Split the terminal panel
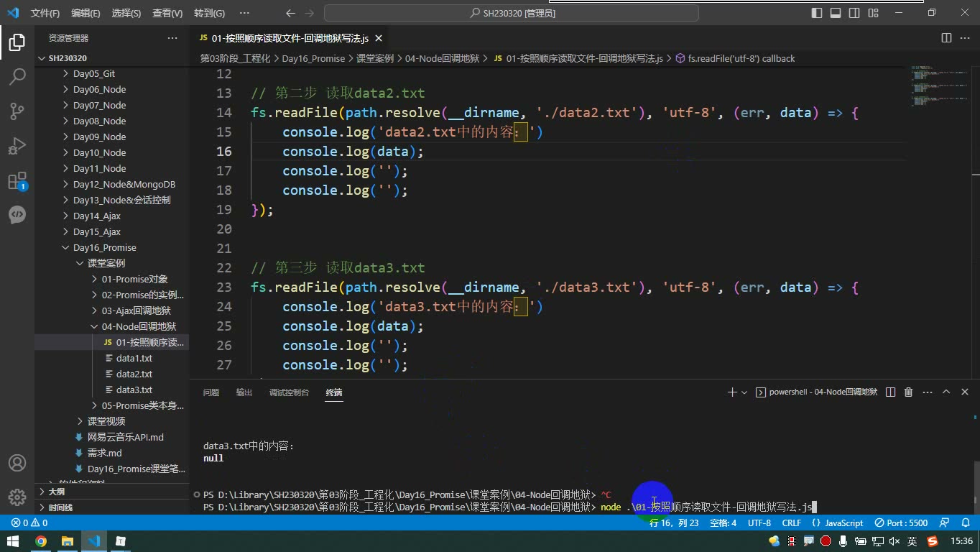The width and height of the screenshot is (980, 552). click(891, 392)
